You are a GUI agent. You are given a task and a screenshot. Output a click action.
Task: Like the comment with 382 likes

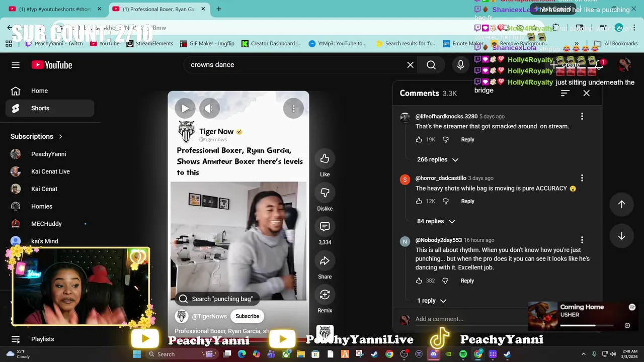(419, 281)
